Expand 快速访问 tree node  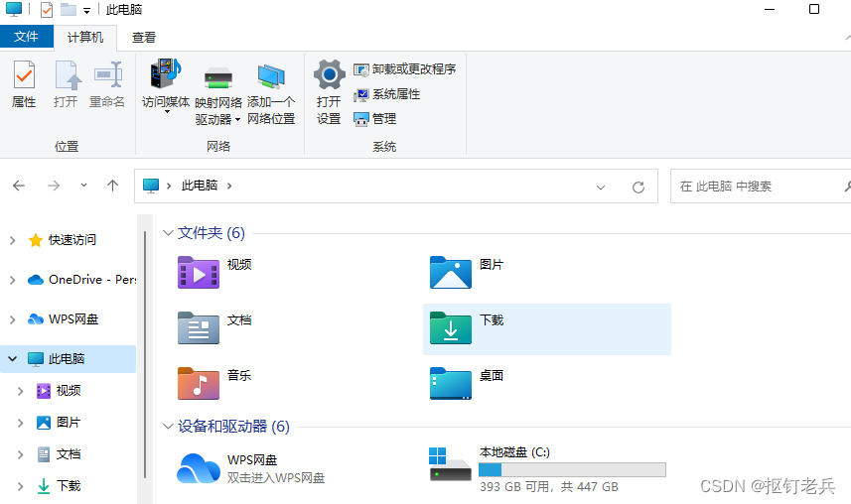coord(13,240)
